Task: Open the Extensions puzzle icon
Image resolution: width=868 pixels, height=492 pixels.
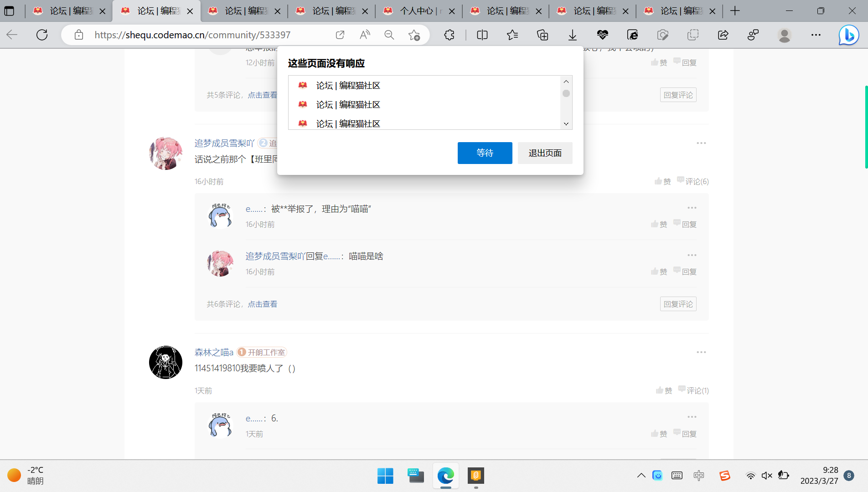Action: pos(449,35)
